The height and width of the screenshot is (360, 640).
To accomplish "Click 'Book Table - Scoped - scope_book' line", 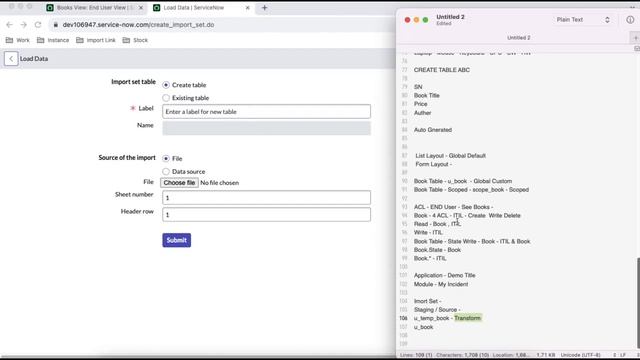I will tap(471, 190).
